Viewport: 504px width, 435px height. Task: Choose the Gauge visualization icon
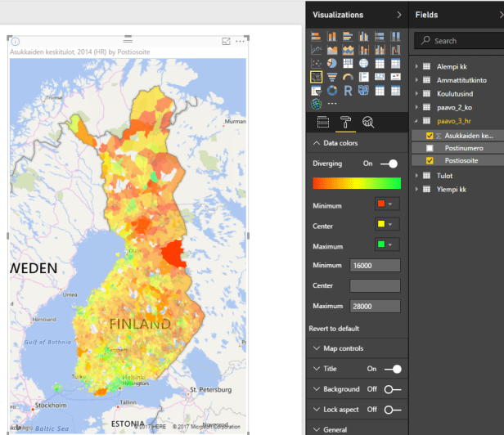pyautogui.click(x=348, y=77)
